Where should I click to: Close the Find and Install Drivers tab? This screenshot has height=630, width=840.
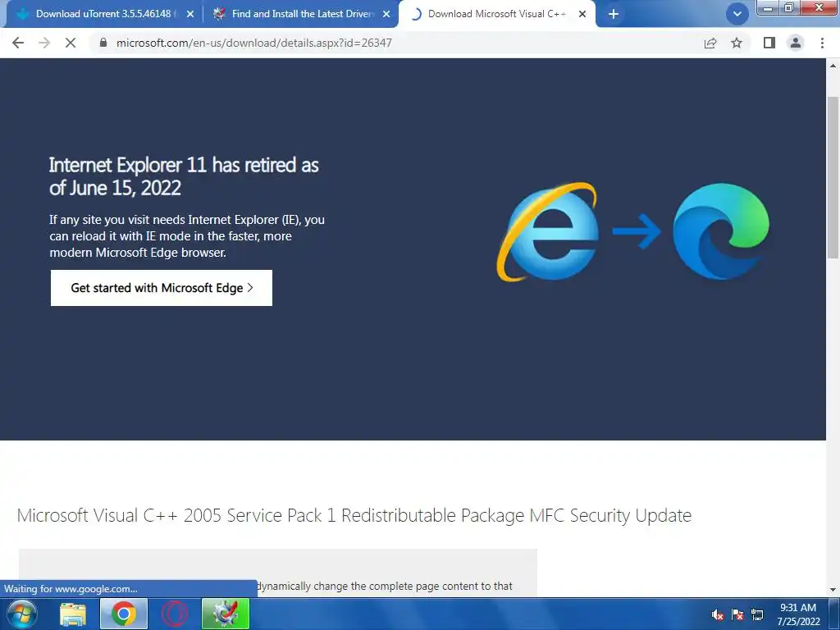(x=386, y=15)
